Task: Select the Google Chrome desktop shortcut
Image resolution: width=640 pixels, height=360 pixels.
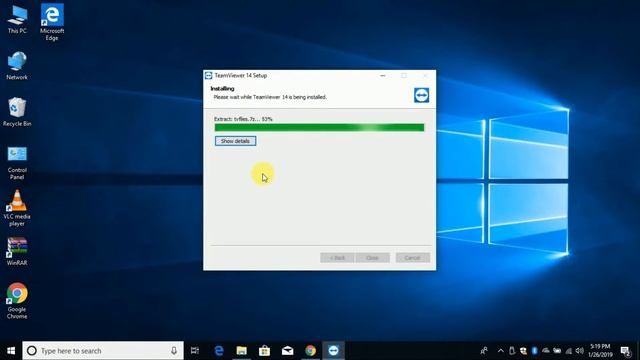Action: click(17, 301)
